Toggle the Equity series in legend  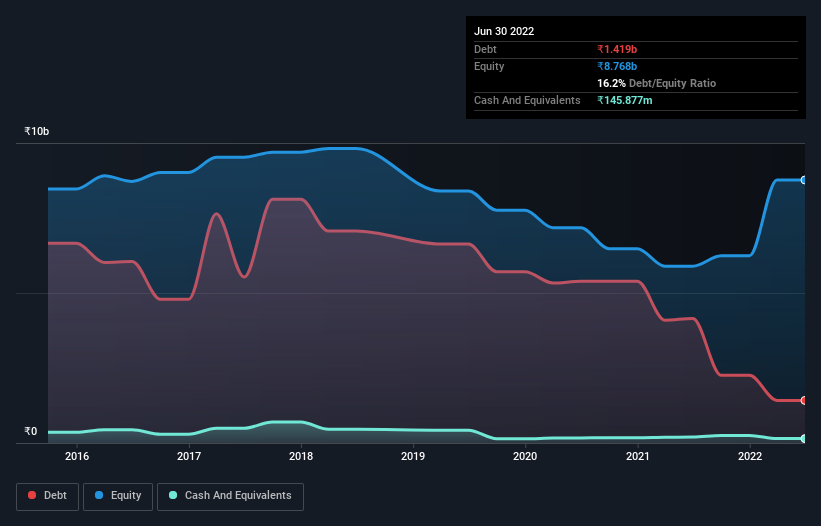tap(118, 496)
